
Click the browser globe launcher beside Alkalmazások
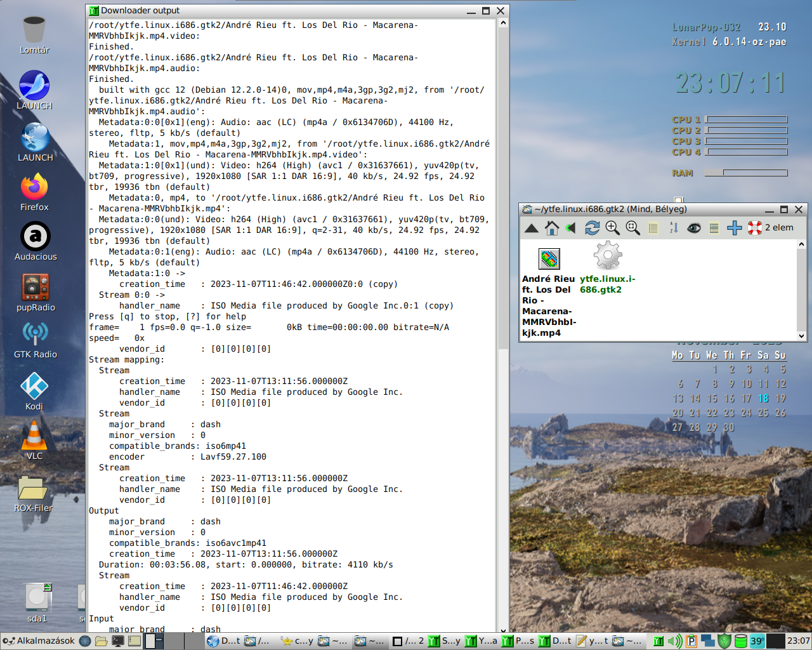[x=85, y=641]
